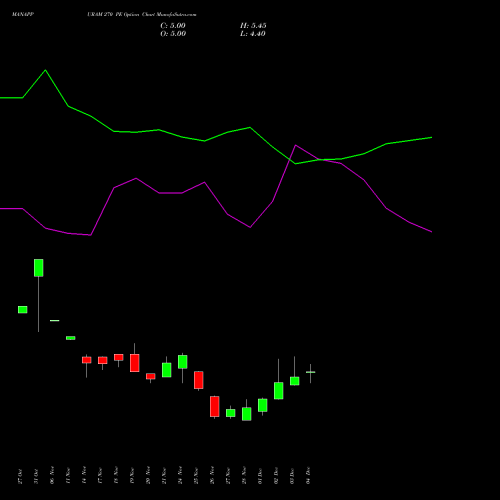The image size is (500, 500).
Task: Click the '20 Nov' date label
Action: [x=148, y=475]
